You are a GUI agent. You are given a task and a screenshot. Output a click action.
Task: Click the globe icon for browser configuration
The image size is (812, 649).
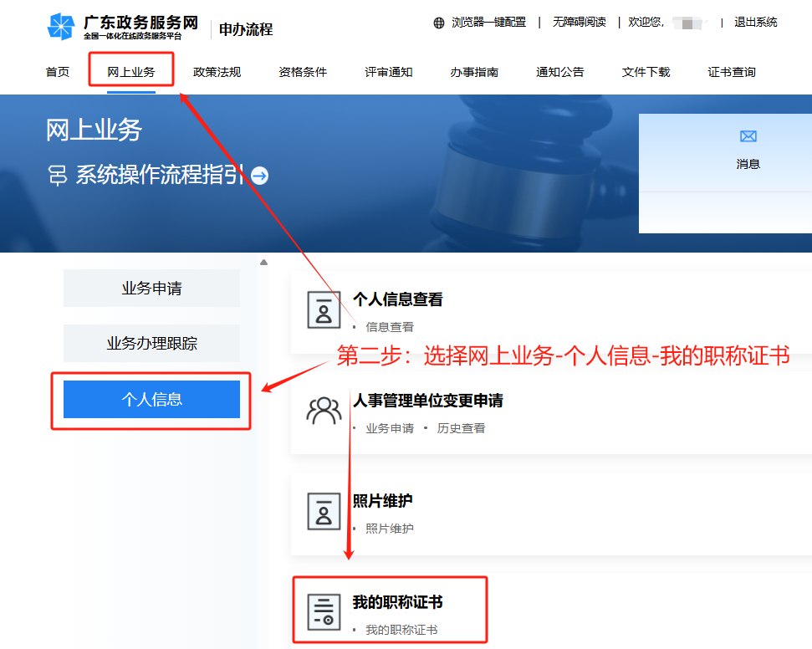pyautogui.click(x=439, y=23)
